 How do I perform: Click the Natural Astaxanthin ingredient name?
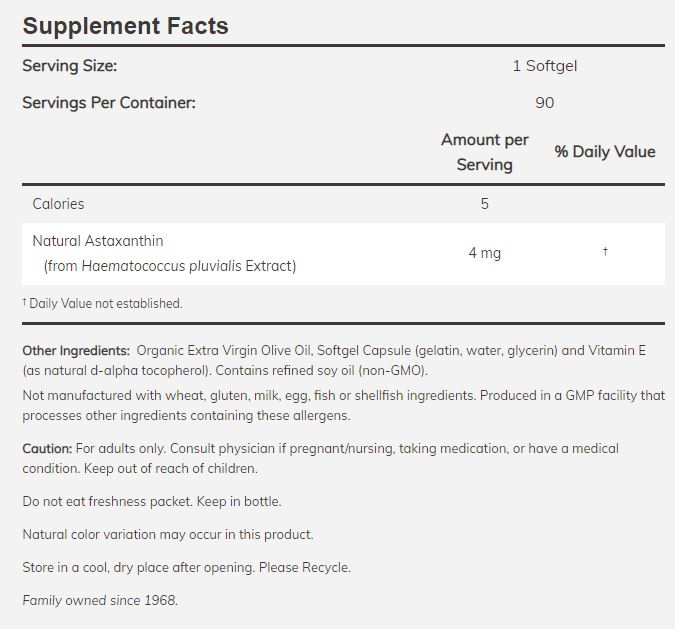98,241
